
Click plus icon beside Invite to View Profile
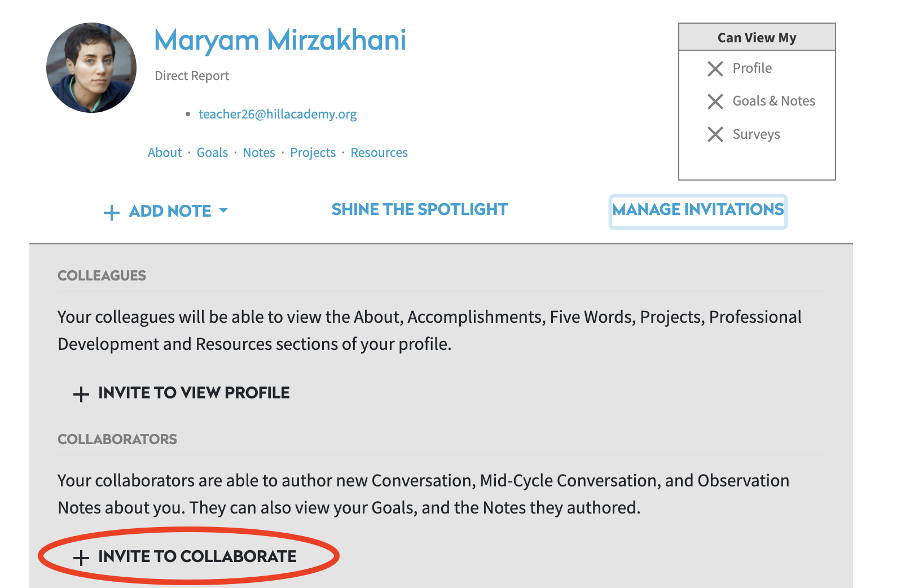pos(81,394)
